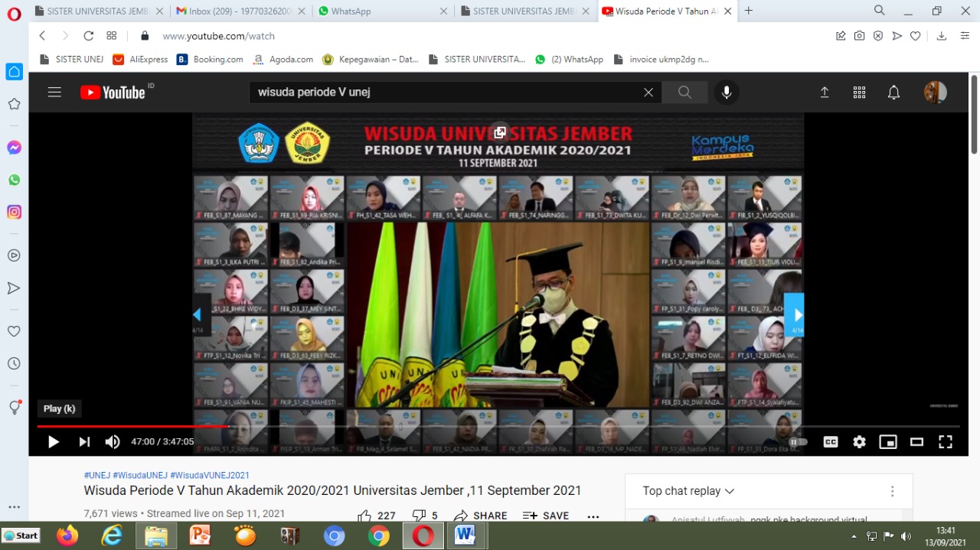The image size is (980, 550).
Task: Toggle closed captions CC
Action: [x=830, y=441]
